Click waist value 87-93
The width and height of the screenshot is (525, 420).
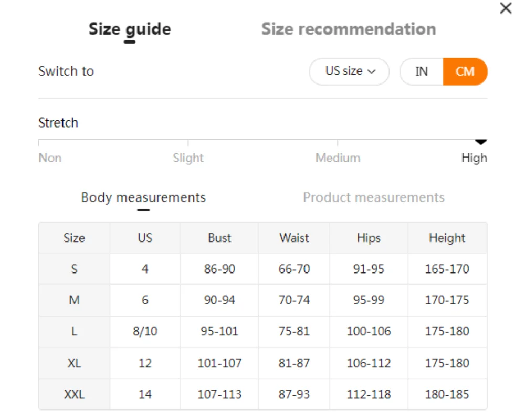tap(294, 394)
